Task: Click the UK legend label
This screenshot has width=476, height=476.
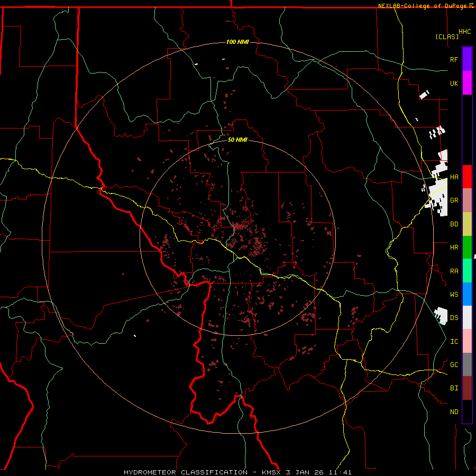Action: [x=454, y=83]
